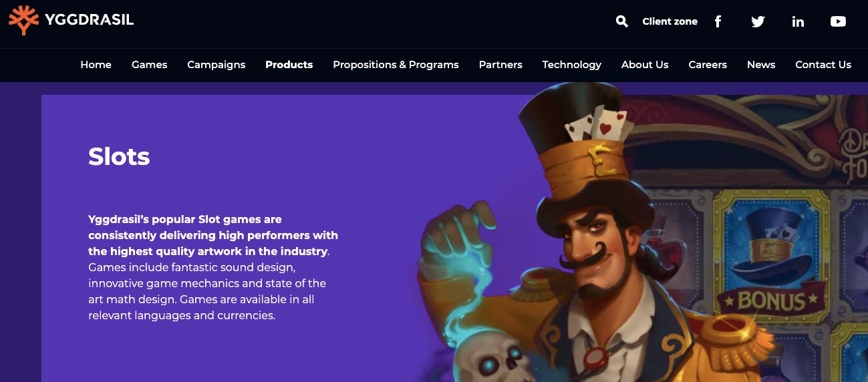Open the Client zone link

coord(670,21)
